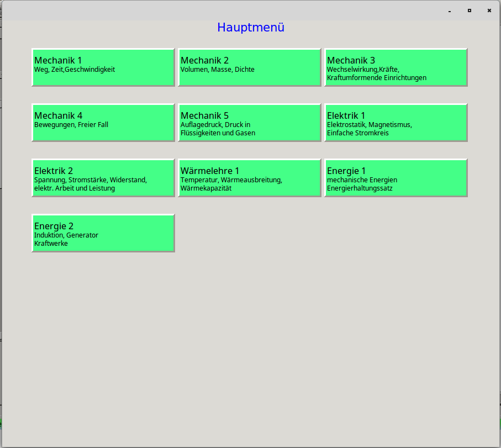This screenshot has width=501, height=448.
Task: Click the blue Hauptmenü heading
Action: (x=251, y=27)
